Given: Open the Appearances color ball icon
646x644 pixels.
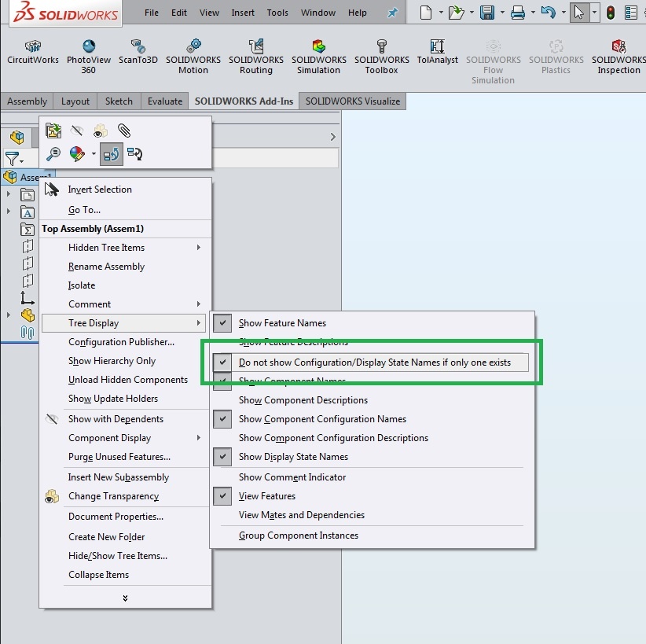Looking at the screenshot, I should point(77,154).
